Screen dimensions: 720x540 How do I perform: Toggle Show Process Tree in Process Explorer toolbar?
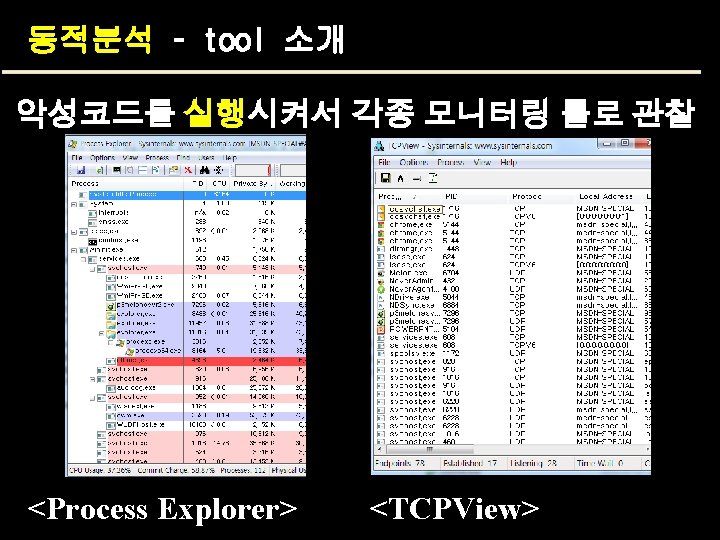130,170
